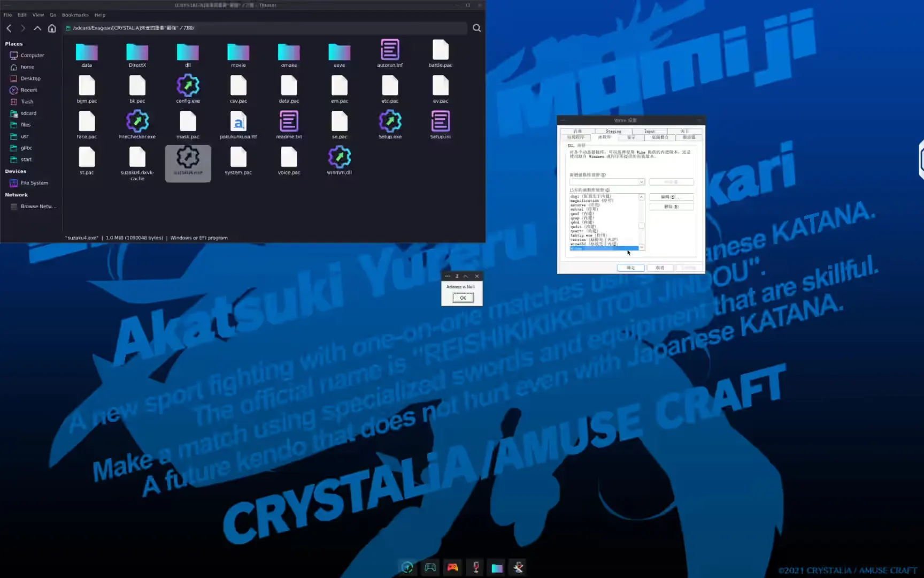The width and height of the screenshot is (924, 578).
Task: Open the Help menu
Action: click(100, 15)
